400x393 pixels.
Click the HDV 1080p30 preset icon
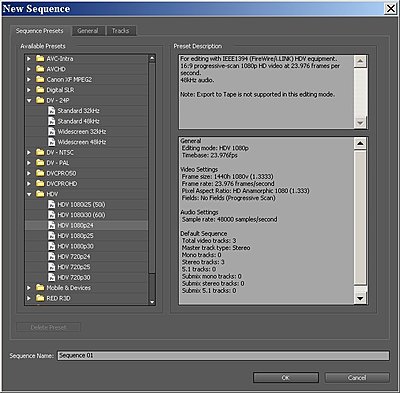point(51,246)
